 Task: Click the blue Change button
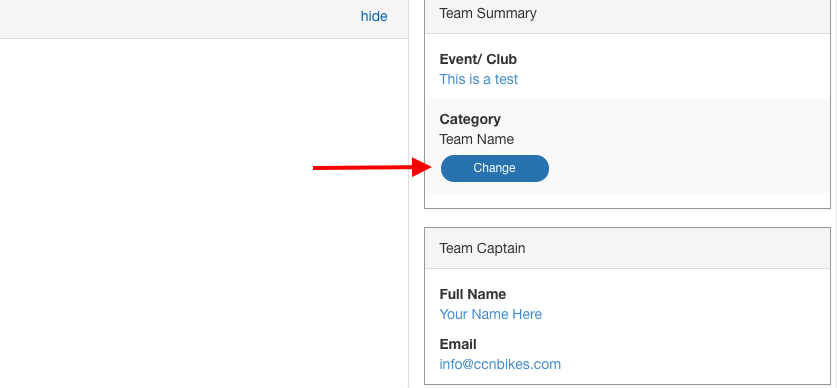pos(494,168)
